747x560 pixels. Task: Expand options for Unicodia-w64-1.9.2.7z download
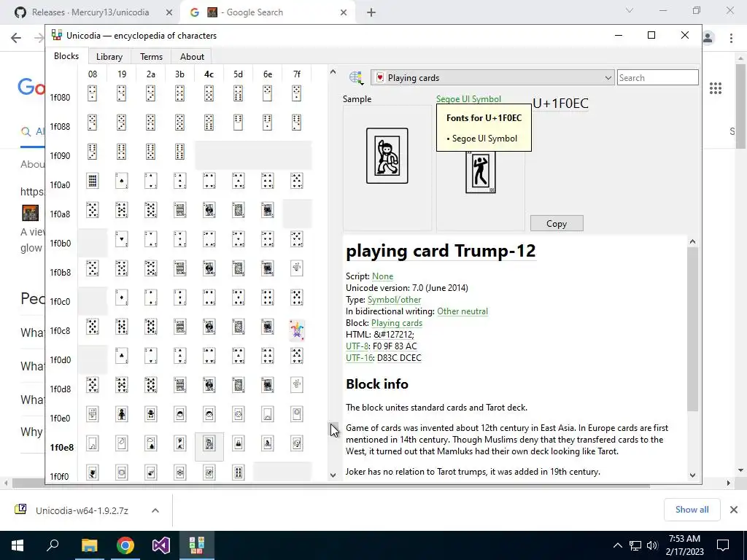click(155, 510)
